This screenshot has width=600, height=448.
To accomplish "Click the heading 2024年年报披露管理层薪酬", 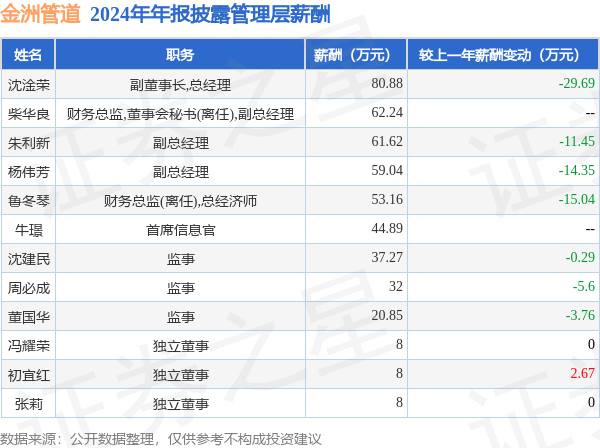I will [210, 15].
